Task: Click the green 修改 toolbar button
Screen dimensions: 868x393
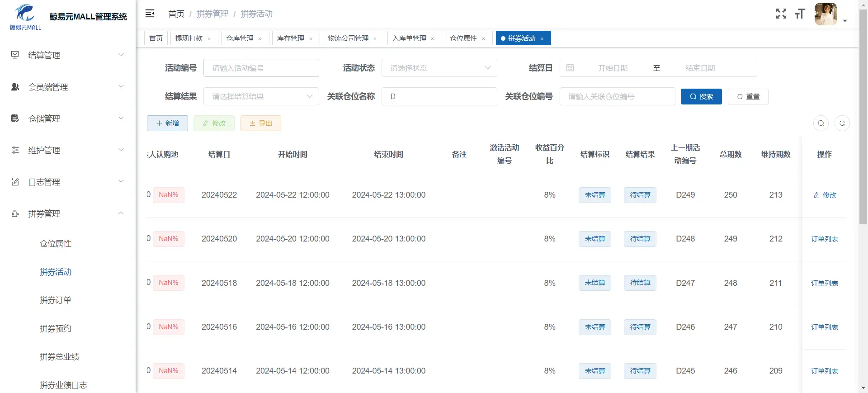Action: click(214, 123)
